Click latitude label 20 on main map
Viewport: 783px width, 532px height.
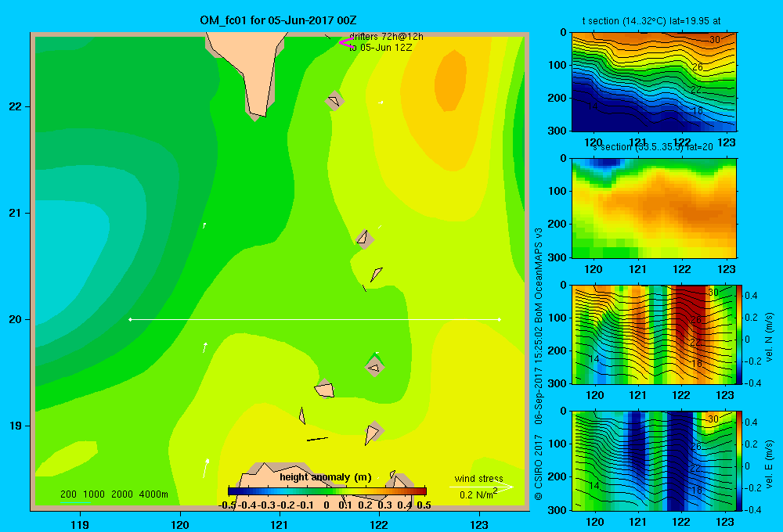tap(16, 319)
